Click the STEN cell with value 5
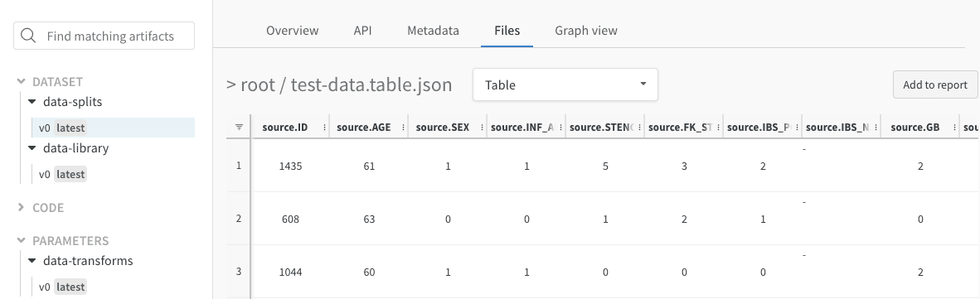The image size is (980, 299). (x=605, y=166)
